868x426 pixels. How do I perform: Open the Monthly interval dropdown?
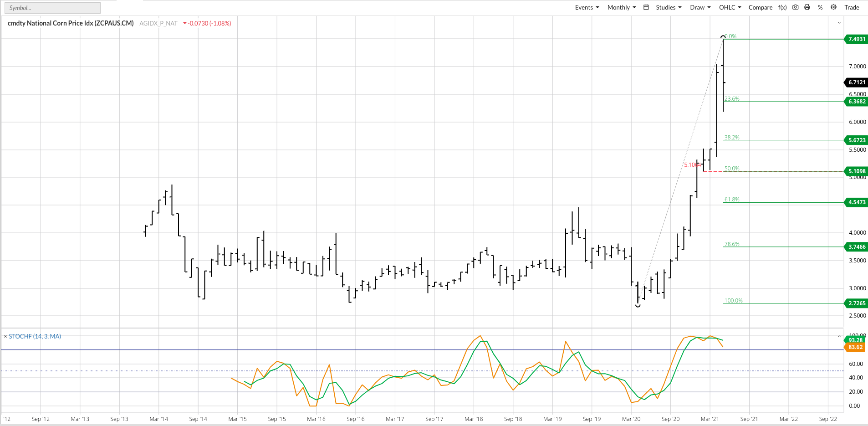pyautogui.click(x=621, y=7)
